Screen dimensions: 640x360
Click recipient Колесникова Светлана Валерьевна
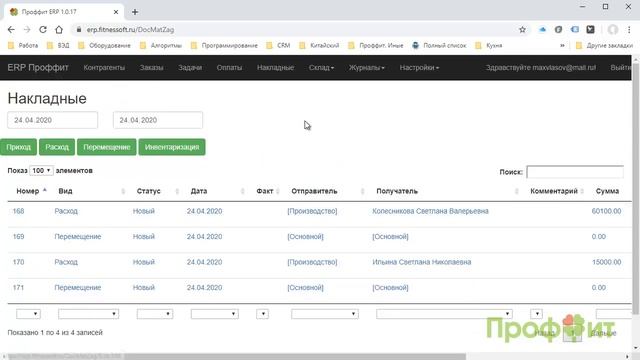[x=430, y=211]
